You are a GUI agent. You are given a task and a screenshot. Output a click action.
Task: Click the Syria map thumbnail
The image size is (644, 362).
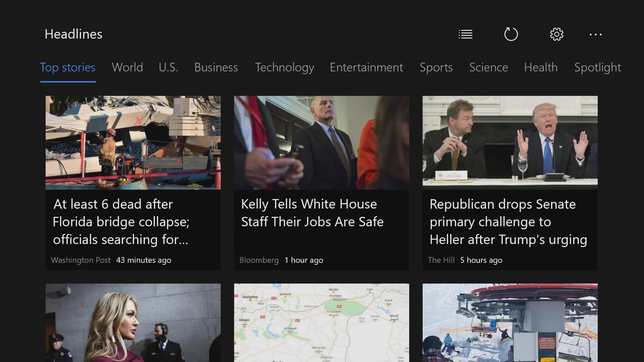click(321, 322)
